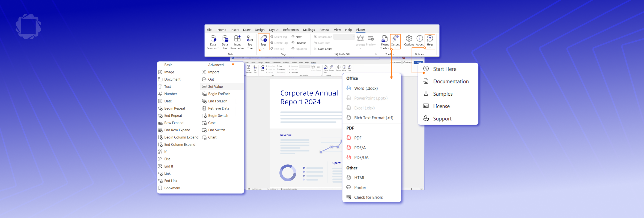Jump to the Next tag, enlarged ribbon
This screenshot has height=218, width=644.
pos(296,37)
